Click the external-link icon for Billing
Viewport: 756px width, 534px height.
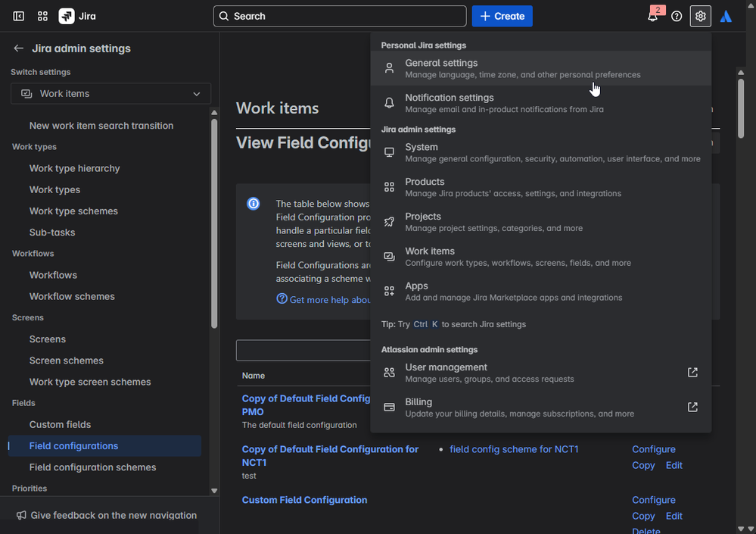click(x=692, y=408)
